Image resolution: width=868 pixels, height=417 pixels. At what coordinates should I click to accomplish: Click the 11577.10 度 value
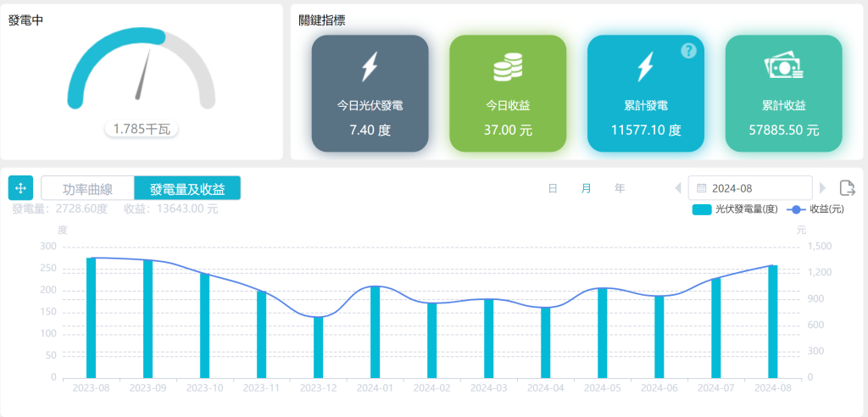(x=645, y=131)
